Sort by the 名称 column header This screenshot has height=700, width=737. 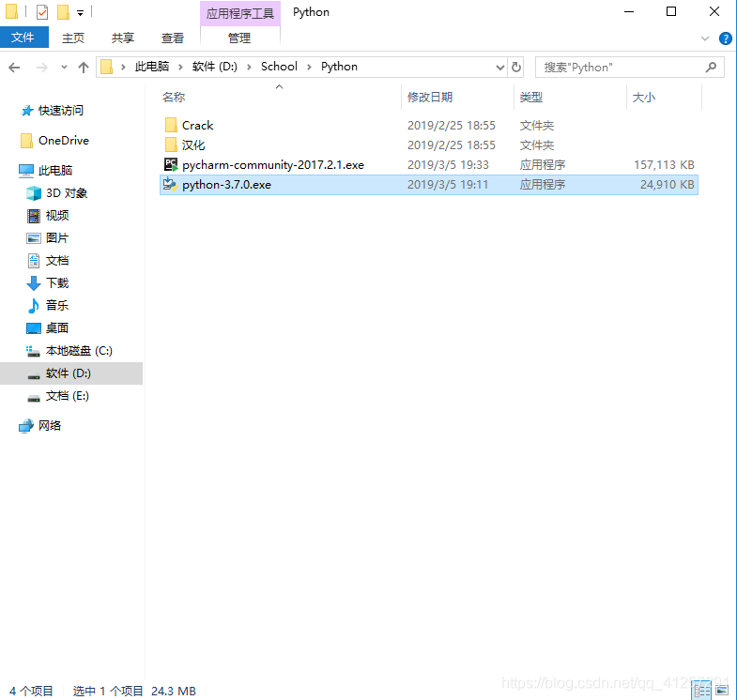(174, 98)
